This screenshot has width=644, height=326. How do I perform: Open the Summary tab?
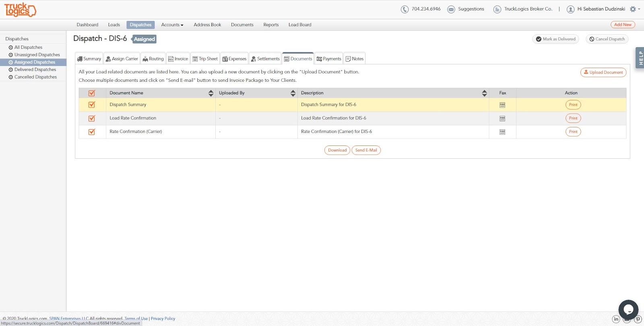pos(89,58)
